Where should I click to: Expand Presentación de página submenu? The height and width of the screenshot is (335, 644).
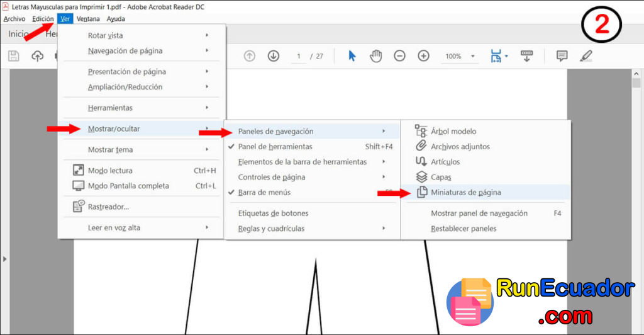[142, 72]
